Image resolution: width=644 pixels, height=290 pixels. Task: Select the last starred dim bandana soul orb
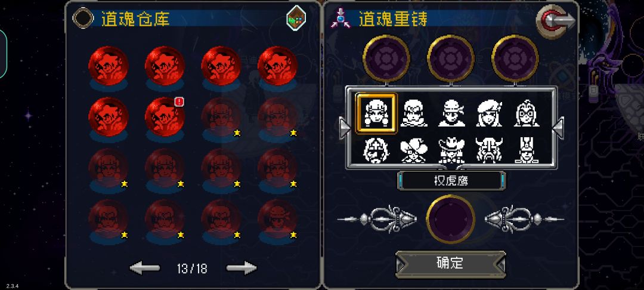click(x=277, y=219)
